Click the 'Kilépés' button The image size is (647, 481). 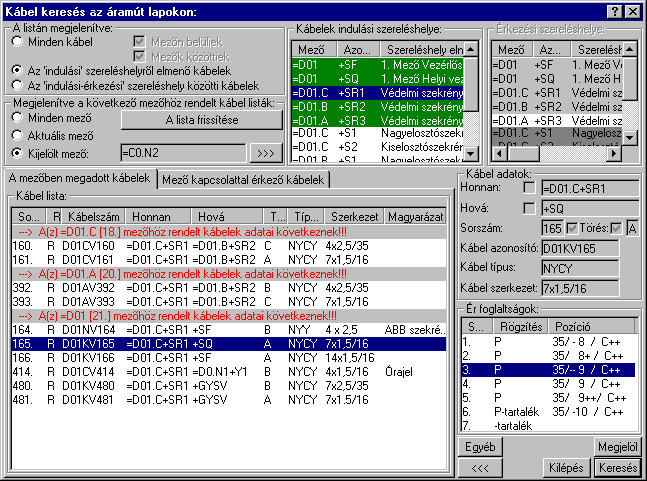(x=566, y=468)
